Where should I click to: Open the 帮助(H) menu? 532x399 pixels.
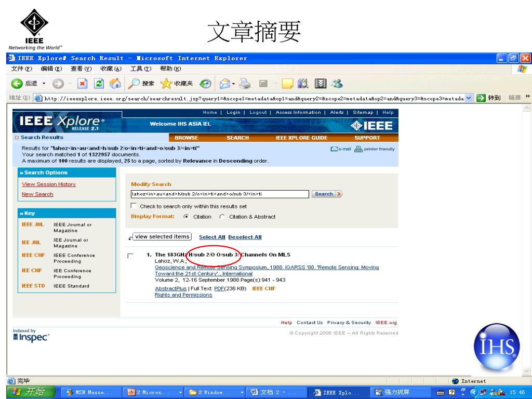point(170,69)
